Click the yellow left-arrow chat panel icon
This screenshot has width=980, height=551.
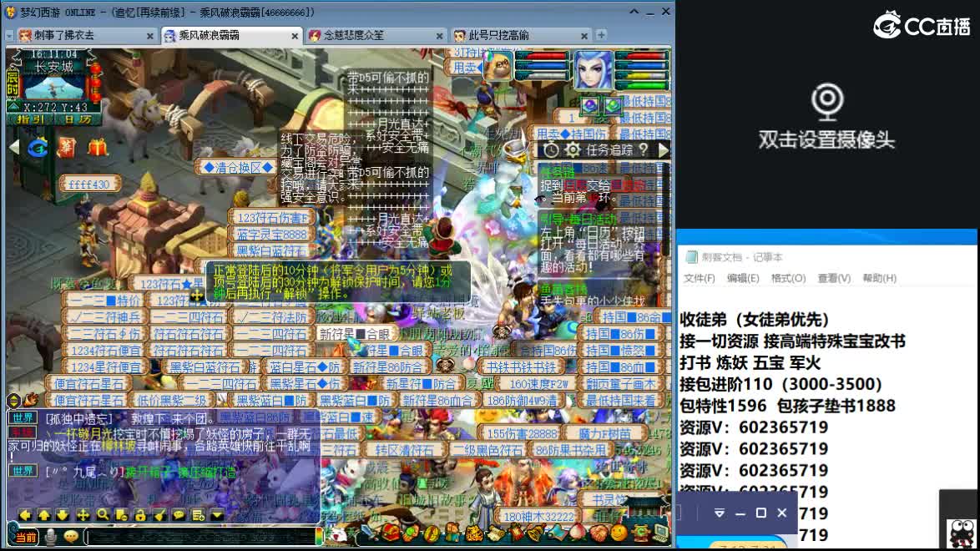point(25,515)
